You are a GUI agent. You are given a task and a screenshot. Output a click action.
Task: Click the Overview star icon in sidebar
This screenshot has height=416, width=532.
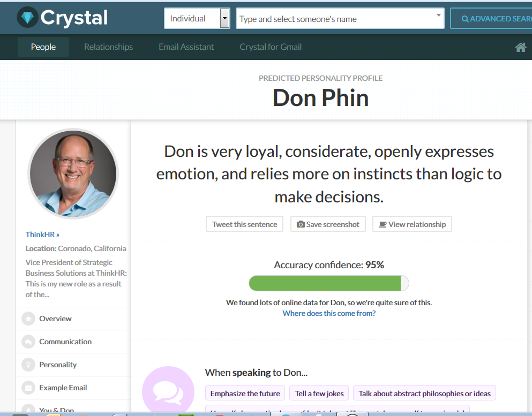(x=28, y=319)
